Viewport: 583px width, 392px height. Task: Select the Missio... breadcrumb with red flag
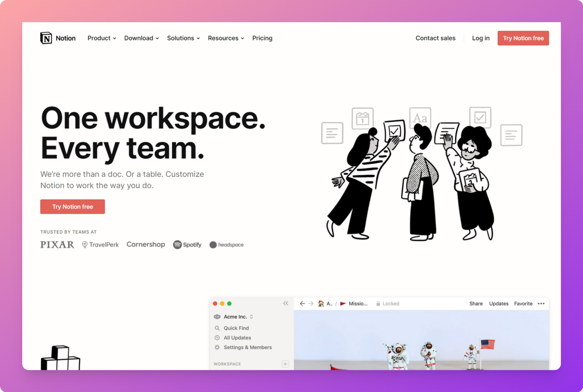[354, 304]
